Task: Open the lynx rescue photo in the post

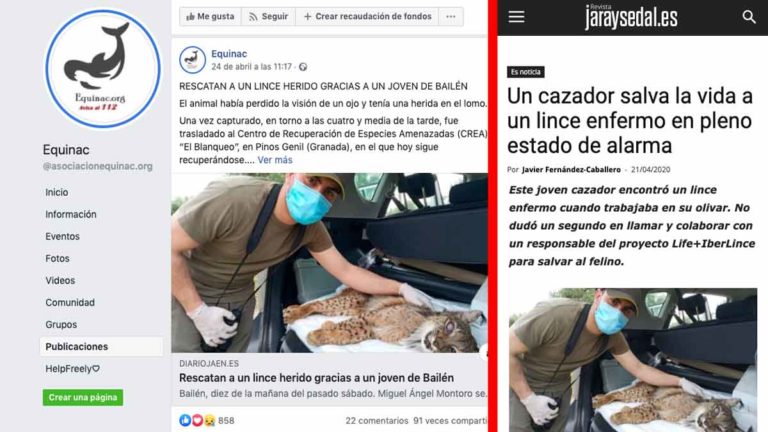Action: (x=329, y=263)
